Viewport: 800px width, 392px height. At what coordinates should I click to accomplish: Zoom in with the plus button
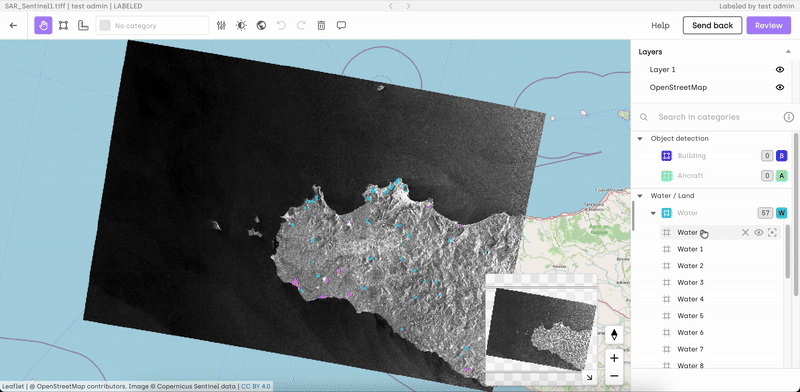tap(614, 358)
